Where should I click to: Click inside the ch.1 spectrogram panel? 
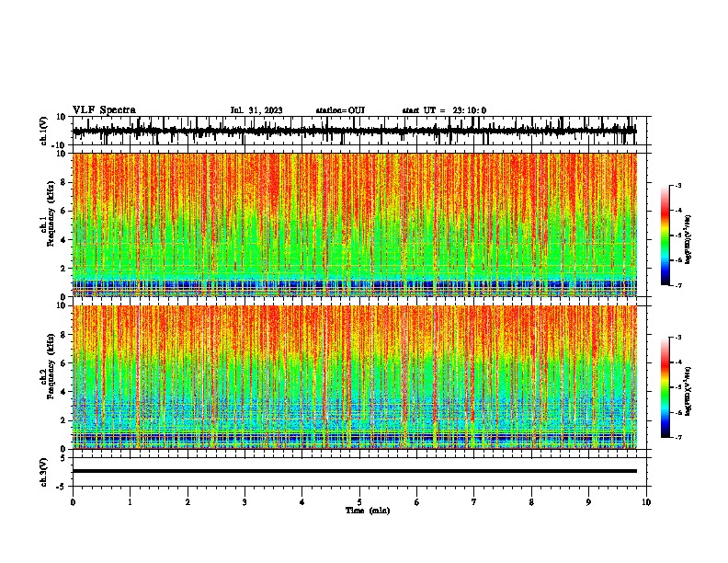coord(354,224)
